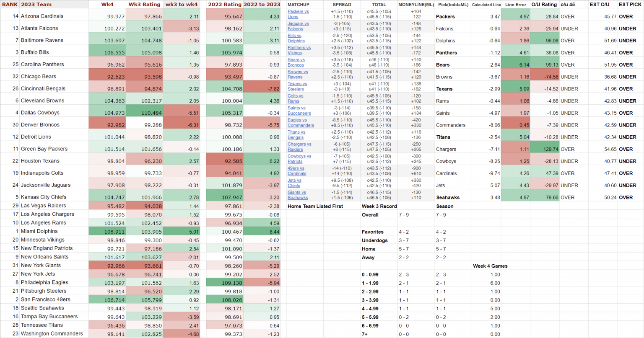Follow the Titans vs Bengals link
Screen dimensions: 644x338
tap(296, 135)
